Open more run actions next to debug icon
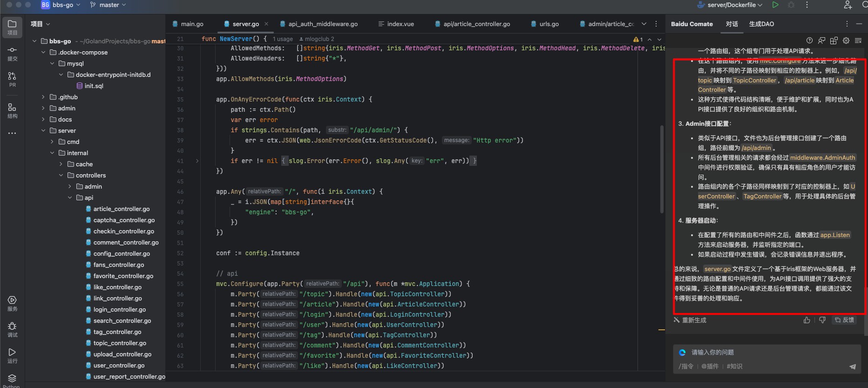868x388 pixels. pos(807,5)
